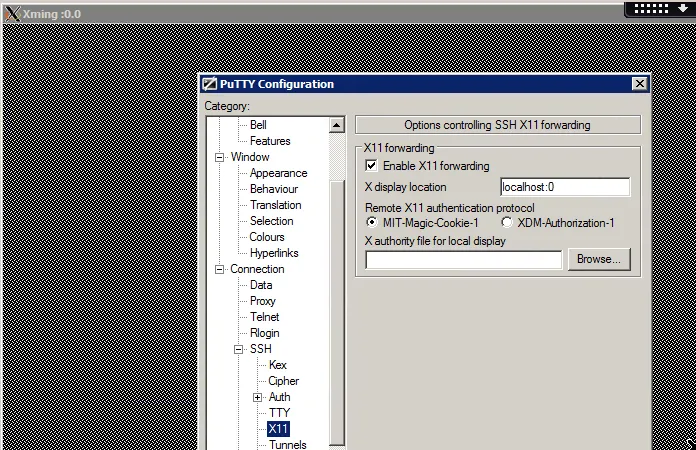
Task: Open the Proxy category
Action: [263, 300]
